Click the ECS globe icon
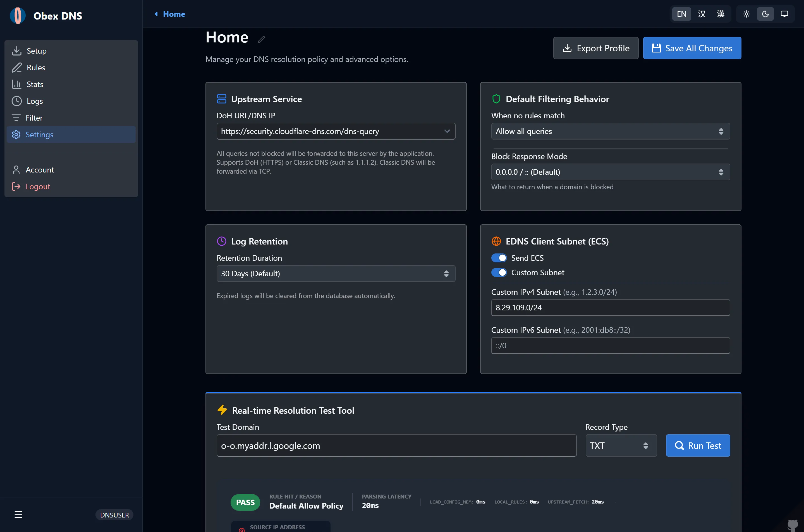The image size is (804, 532). click(x=496, y=241)
